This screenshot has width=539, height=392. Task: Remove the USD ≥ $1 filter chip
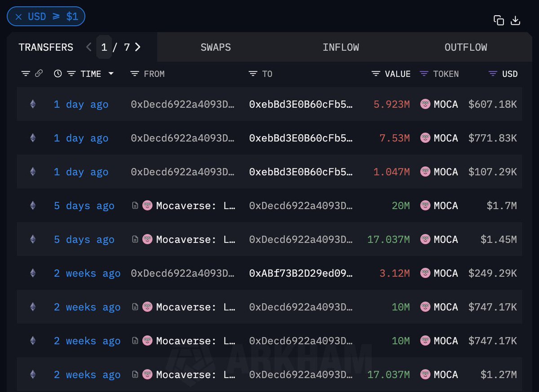(18, 17)
